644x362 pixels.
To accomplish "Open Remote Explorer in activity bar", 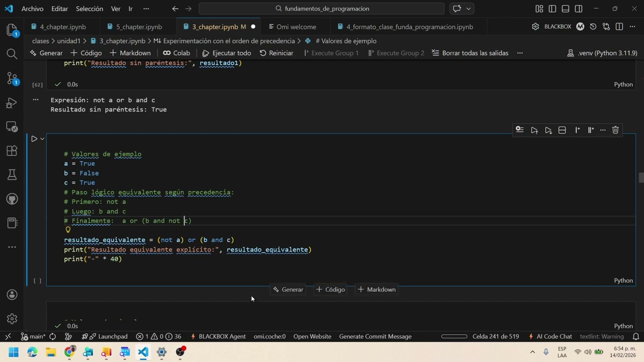I will click(x=12, y=126).
